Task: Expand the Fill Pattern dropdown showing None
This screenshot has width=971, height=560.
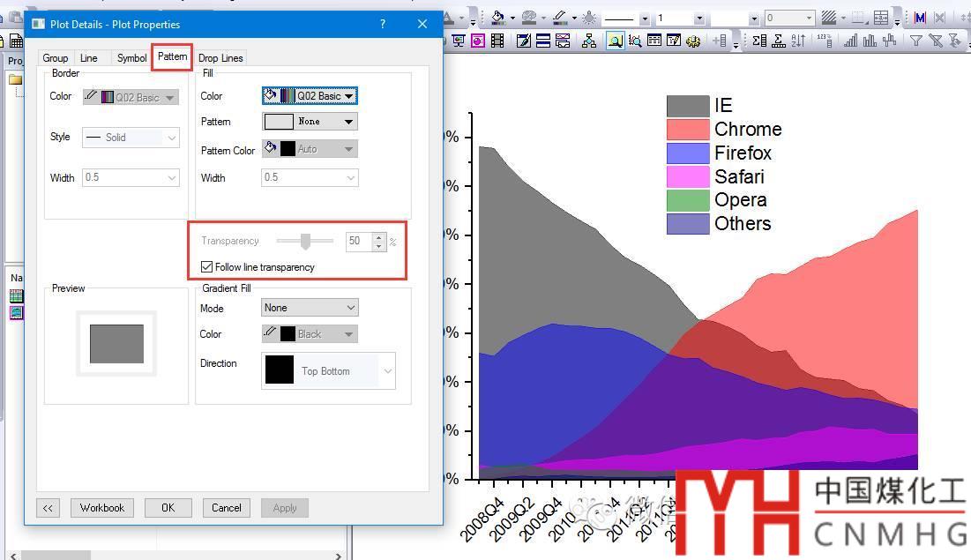Action: pos(310,122)
